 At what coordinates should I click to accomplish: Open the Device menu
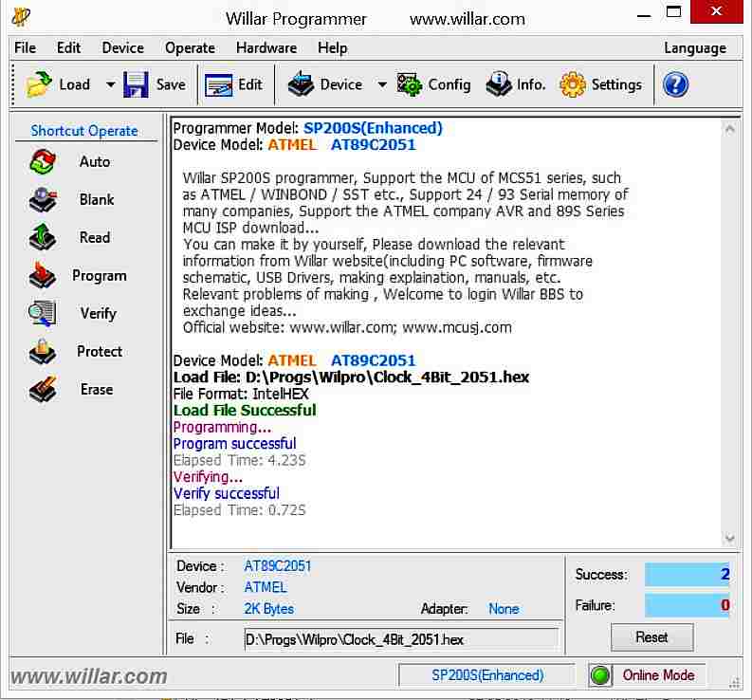[x=122, y=48]
